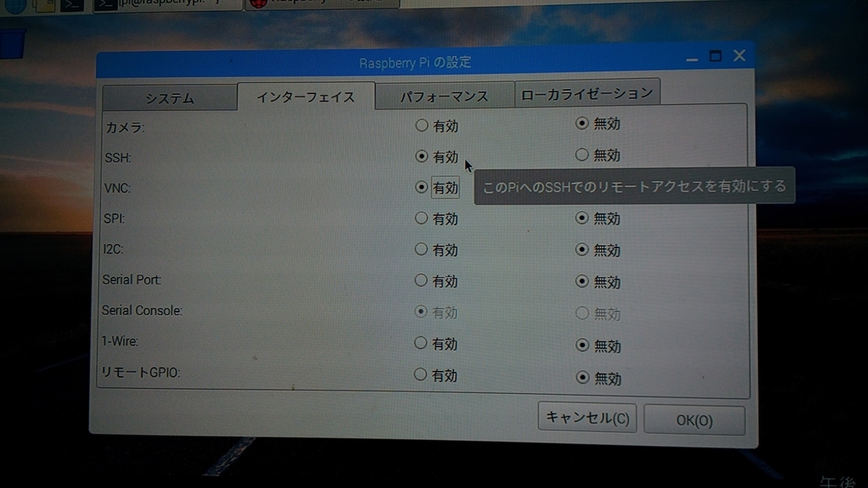Select VNC 有効 radio button
The width and height of the screenshot is (868, 488).
click(x=421, y=187)
